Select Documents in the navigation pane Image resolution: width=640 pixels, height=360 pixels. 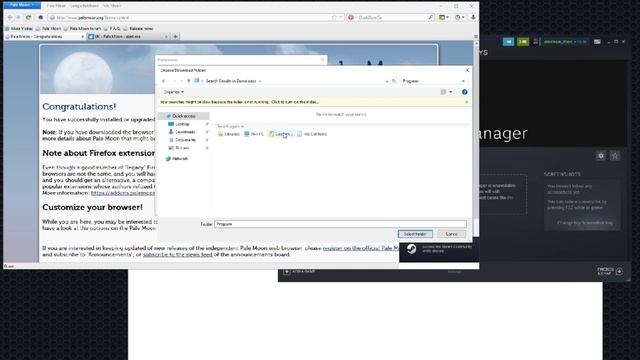click(x=185, y=140)
